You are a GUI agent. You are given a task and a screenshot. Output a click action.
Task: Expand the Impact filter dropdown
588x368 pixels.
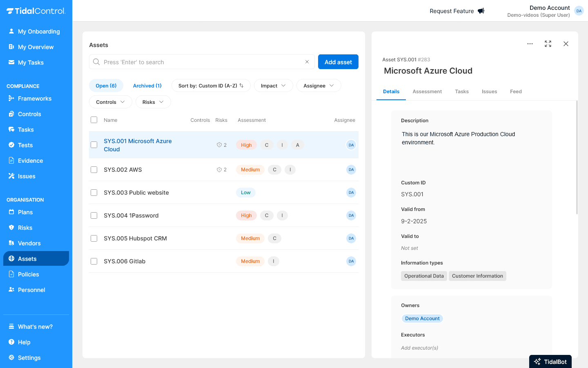pyautogui.click(x=273, y=86)
